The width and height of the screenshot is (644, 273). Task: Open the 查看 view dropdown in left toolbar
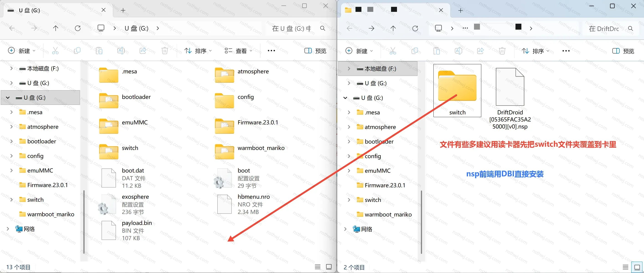click(x=239, y=51)
